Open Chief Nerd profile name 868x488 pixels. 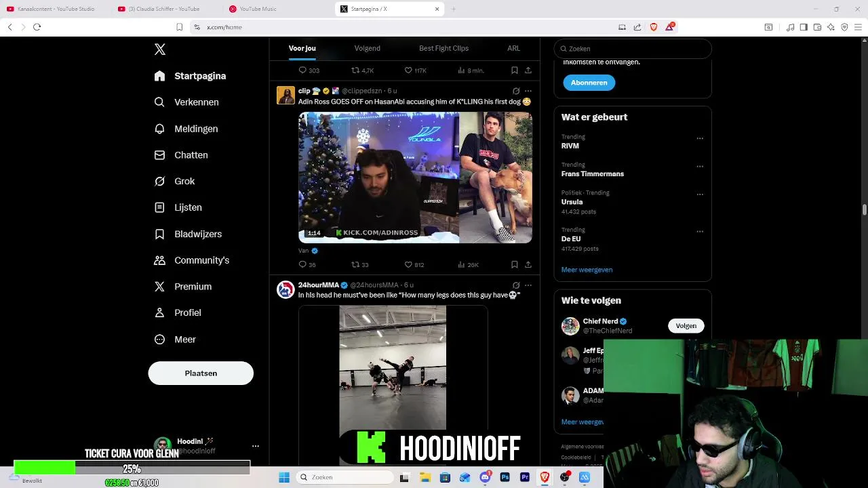coord(600,321)
